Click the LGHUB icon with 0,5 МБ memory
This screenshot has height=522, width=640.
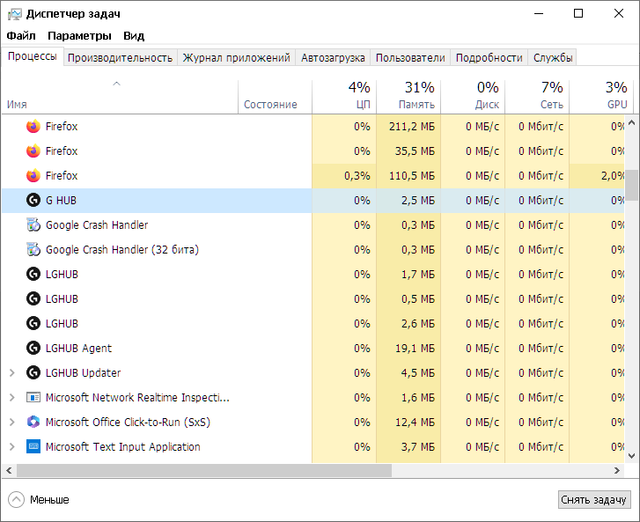(33, 299)
